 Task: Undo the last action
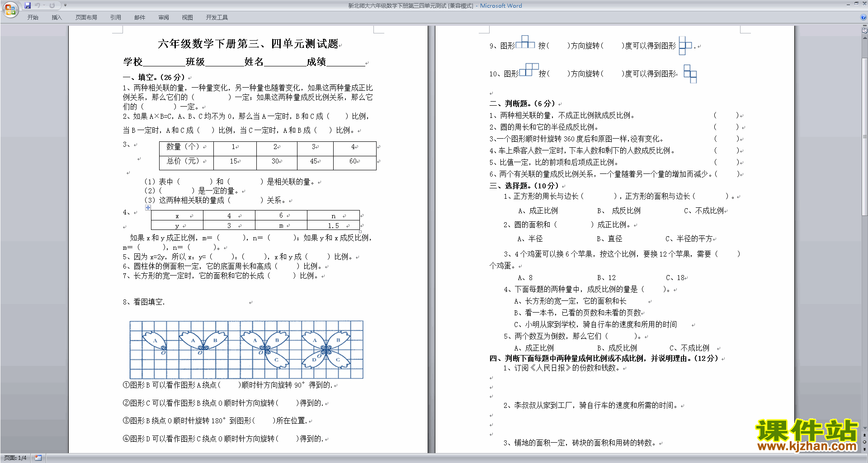(x=38, y=5)
